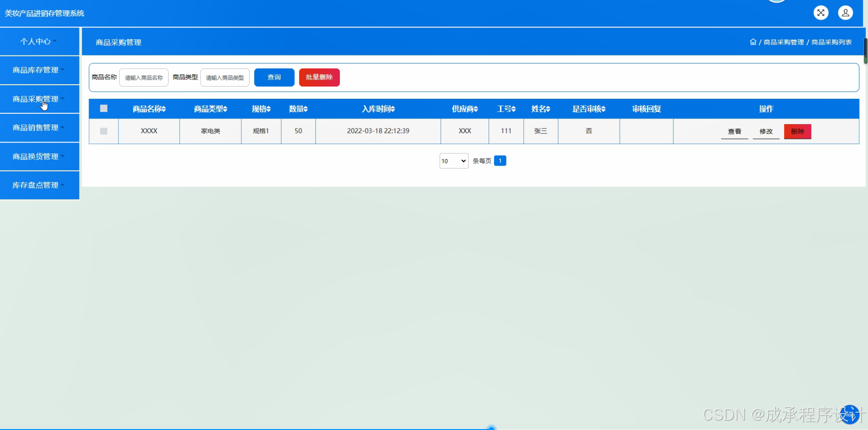Viewport: 868px width, 430px height.
Task: Sort table by 数量 column
Action: pos(298,109)
